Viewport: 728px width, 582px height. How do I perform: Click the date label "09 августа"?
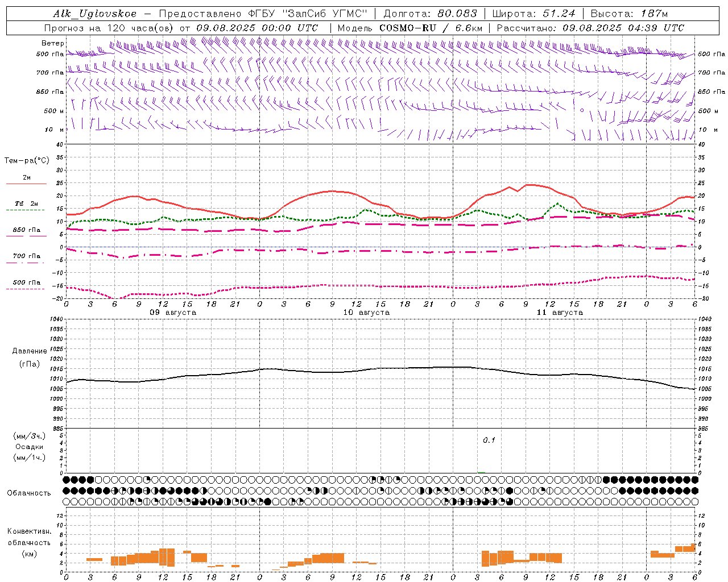[173, 313]
